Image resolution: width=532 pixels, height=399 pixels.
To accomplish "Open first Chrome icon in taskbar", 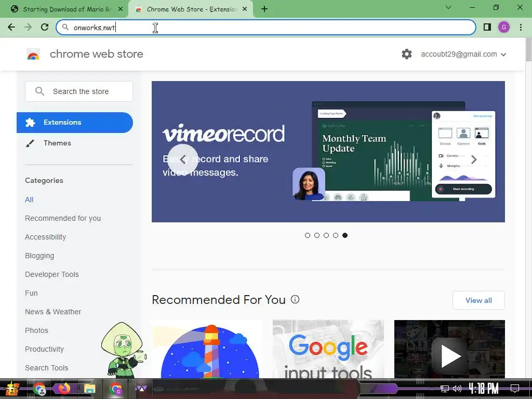I will (x=39, y=389).
